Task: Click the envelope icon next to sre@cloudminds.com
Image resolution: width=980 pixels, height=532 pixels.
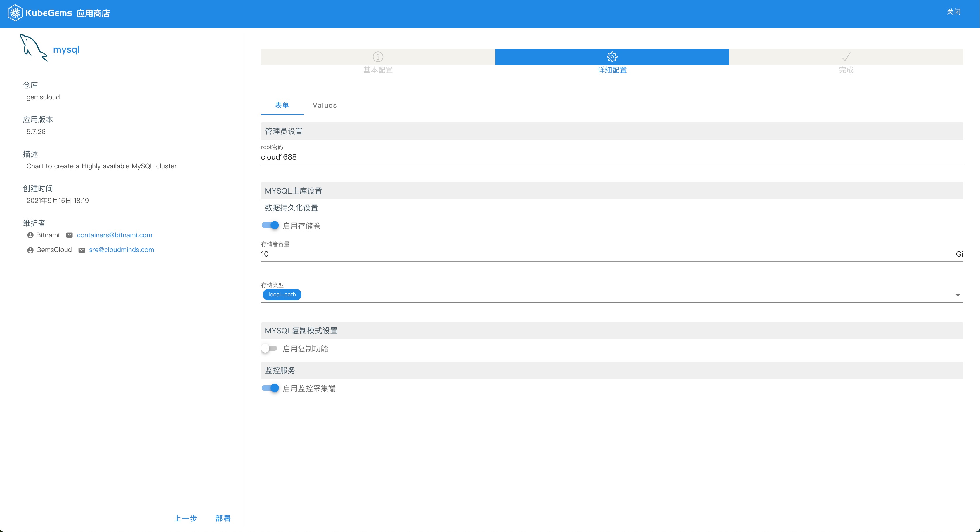Action: point(81,250)
